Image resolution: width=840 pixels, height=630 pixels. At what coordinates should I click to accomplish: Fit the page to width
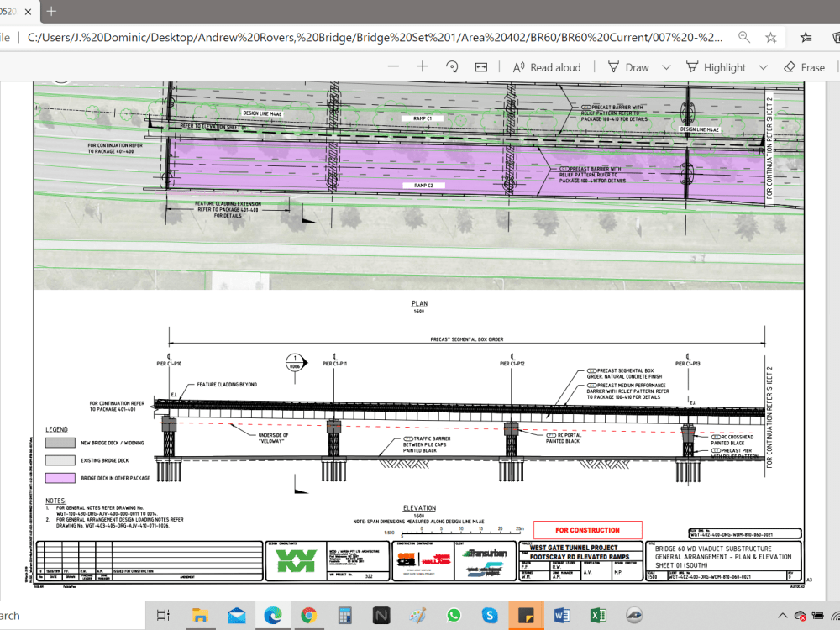pos(481,67)
